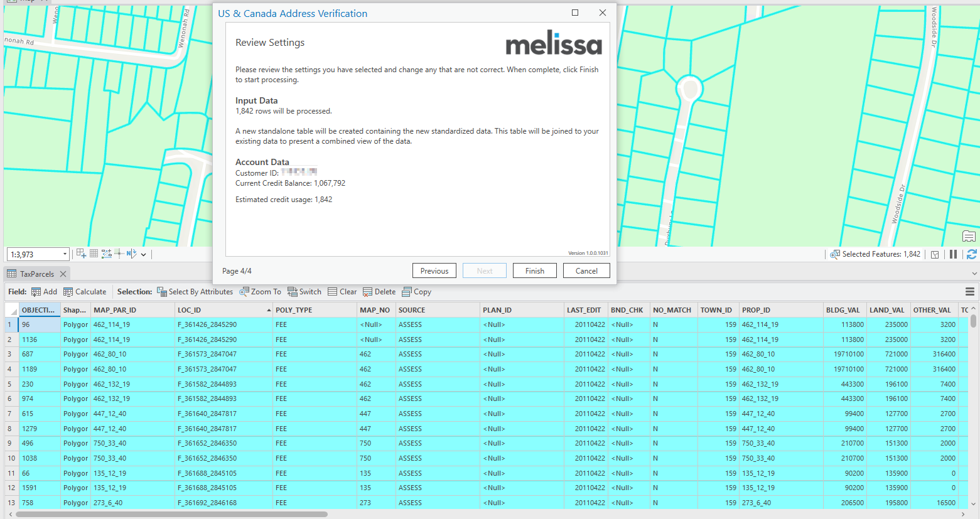Switch the current selection
Screen dimensions: 980x519
pos(304,291)
